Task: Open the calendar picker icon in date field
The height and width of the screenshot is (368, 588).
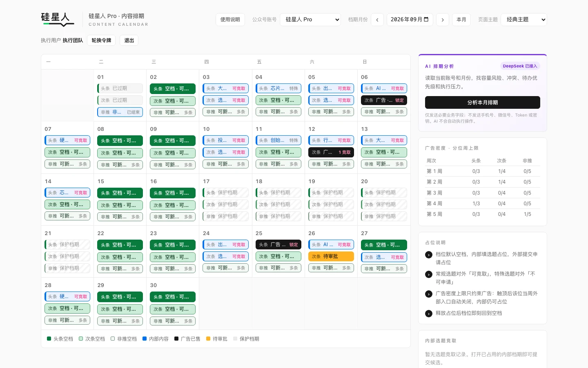Action: [x=426, y=19]
